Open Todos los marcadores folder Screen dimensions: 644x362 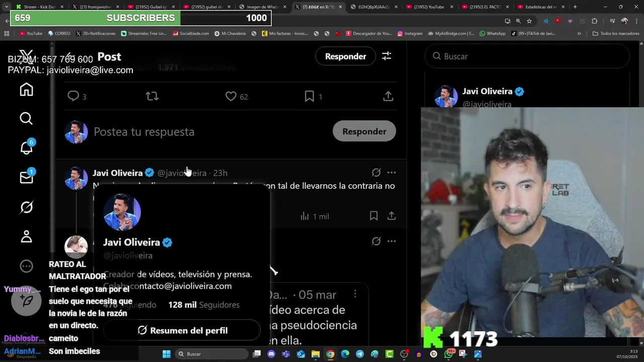click(x=616, y=33)
